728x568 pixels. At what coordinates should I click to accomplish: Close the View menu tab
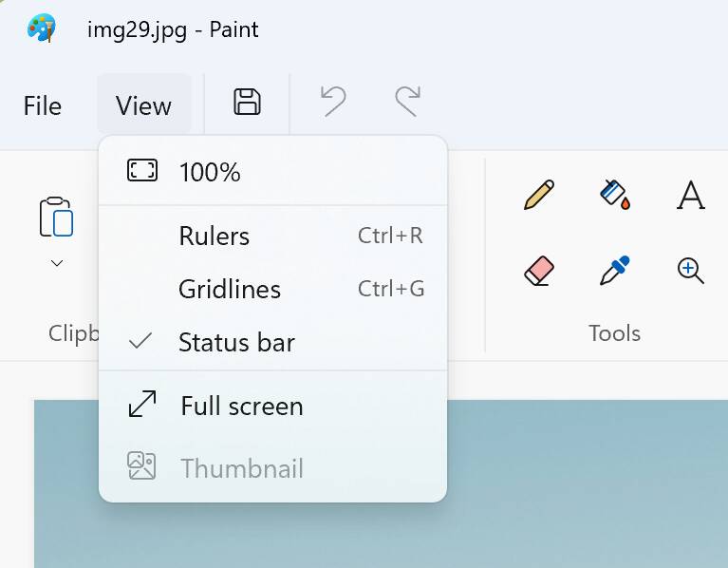[143, 105]
